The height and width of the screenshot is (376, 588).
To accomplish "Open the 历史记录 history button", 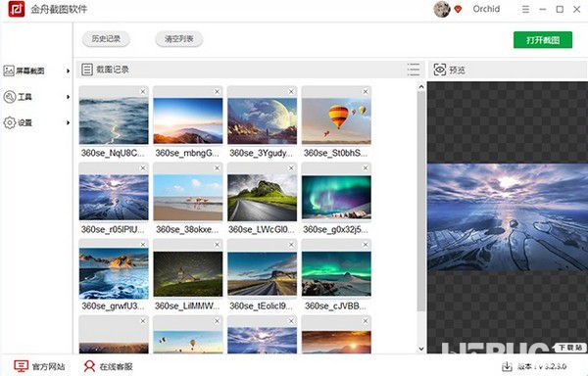I will pos(106,38).
